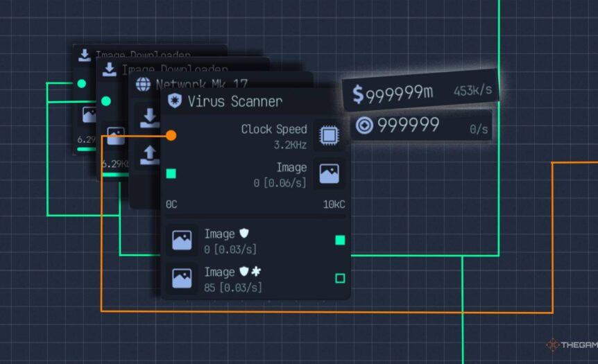The width and height of the screenshot is (598, 364).
Task: Click the rear Image Downloader's green circle port
Action: point(81,84)
